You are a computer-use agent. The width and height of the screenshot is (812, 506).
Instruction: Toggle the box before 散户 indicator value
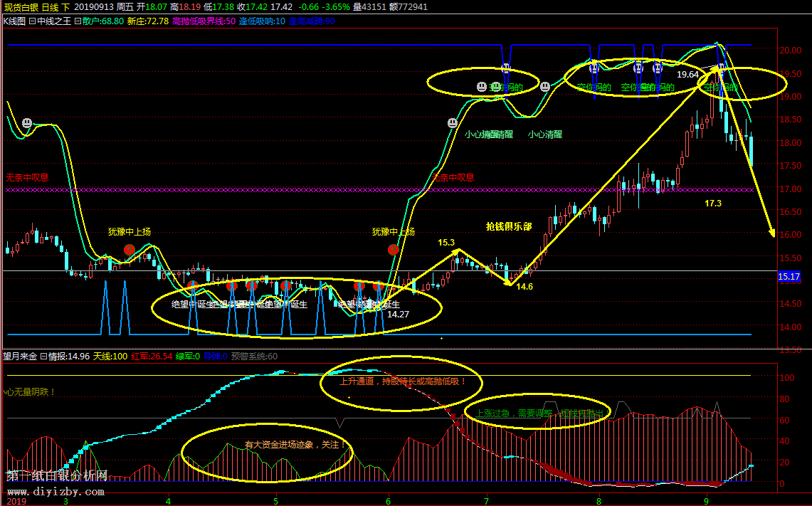point(78,21)
